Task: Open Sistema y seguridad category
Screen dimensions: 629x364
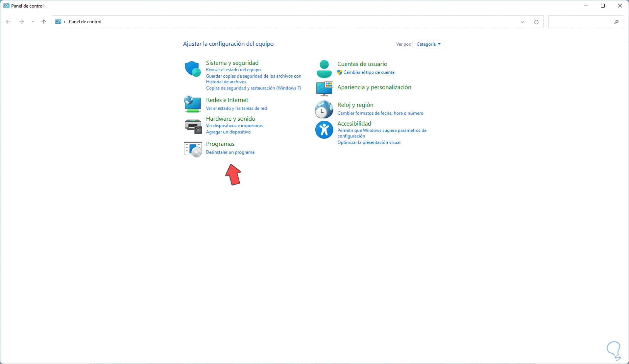Action: [x=232, y=63]
